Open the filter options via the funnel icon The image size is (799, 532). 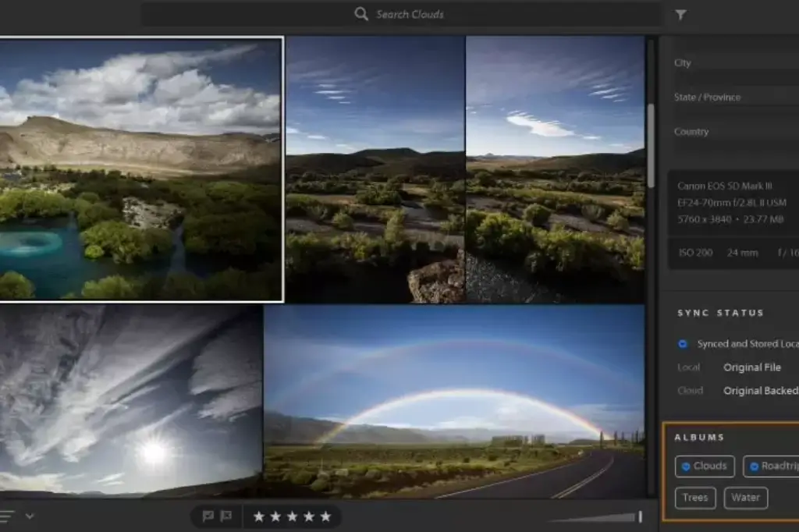[x=680, y=13]
